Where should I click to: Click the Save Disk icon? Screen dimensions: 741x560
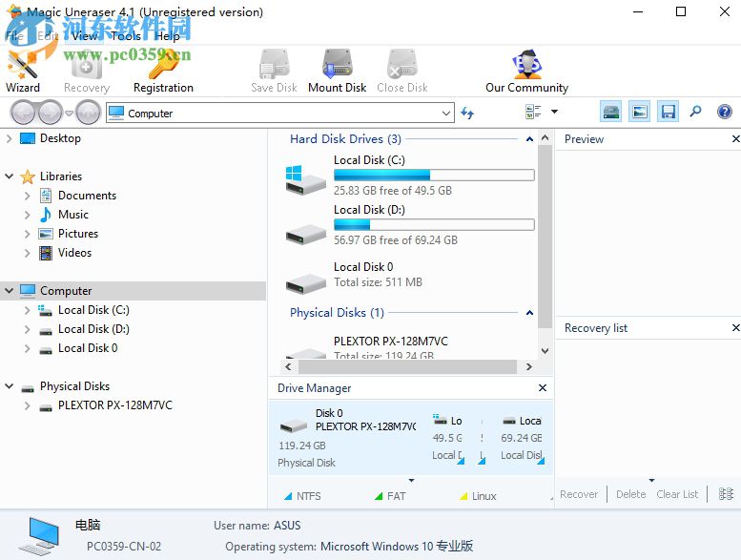274,71
